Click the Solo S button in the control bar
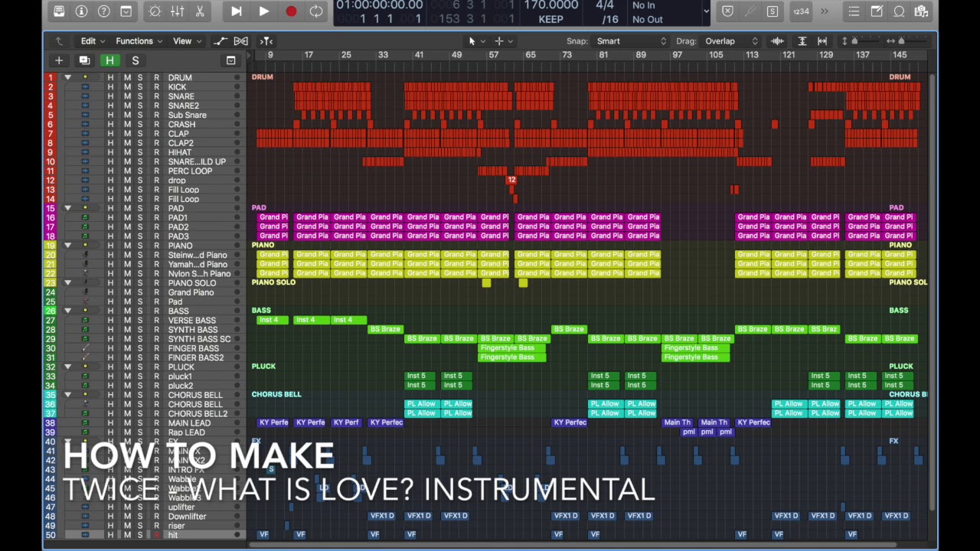Image resolution: width=980 pixels, height=551 pixels. [x=773, y=11]
